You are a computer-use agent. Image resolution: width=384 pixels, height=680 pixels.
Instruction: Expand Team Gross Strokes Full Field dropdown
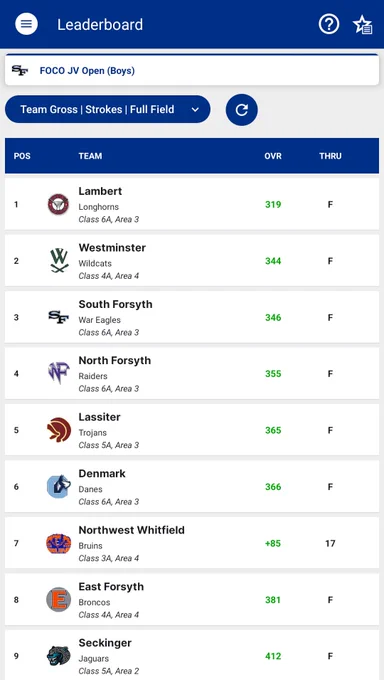point(108,109)
